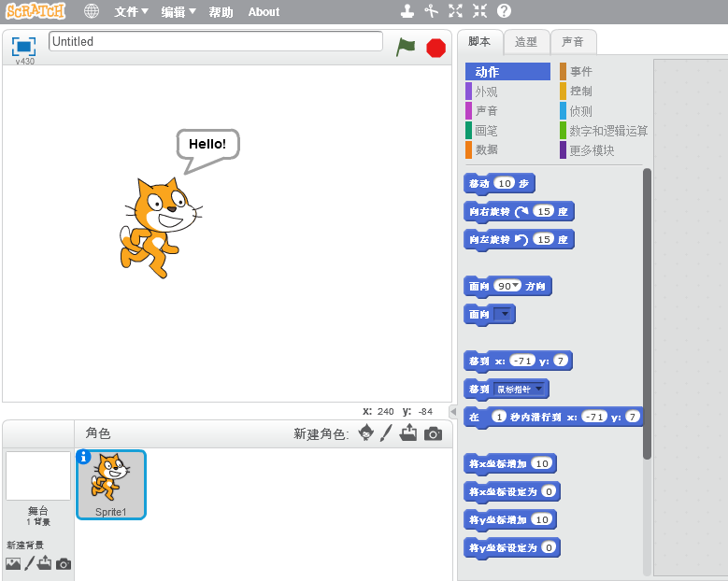Open the empty 面向 target dropdown
The image size is (728, 581).
505,314
